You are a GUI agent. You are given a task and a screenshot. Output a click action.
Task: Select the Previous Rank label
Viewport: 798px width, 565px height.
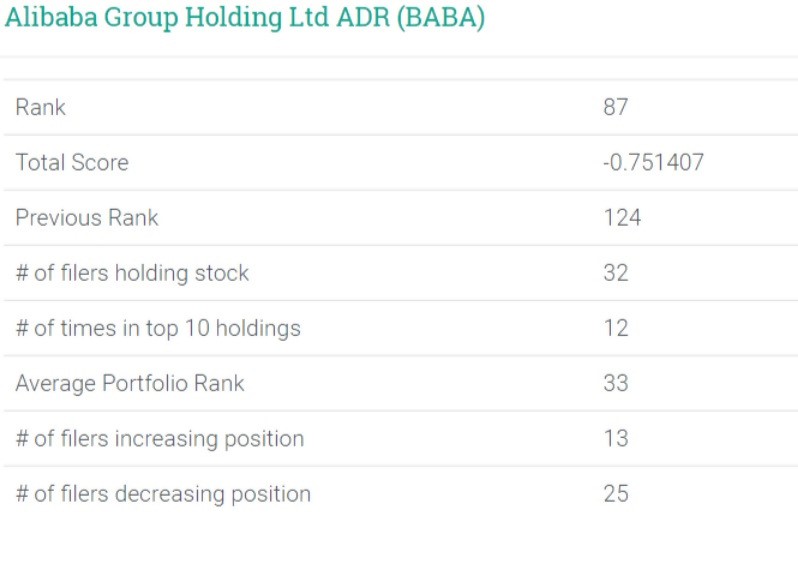(x=87, y=217)
